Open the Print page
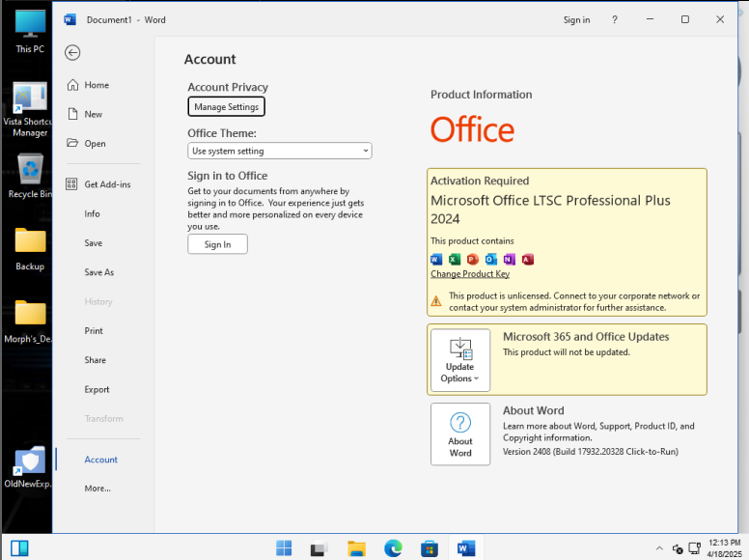Image resolution: width=749 pixels, height=560 pixels. click(x=94, y=330)
